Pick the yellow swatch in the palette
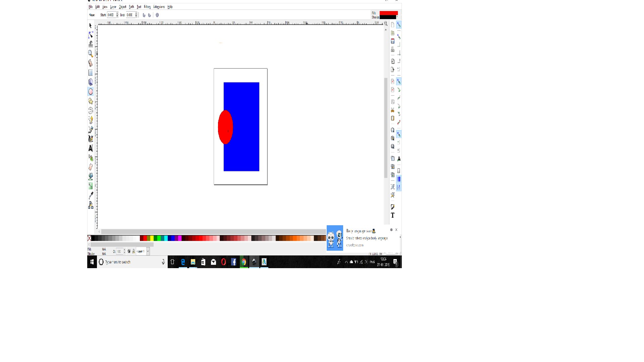The height and width of the screenshot is (362, 644). tap(152, 238)
